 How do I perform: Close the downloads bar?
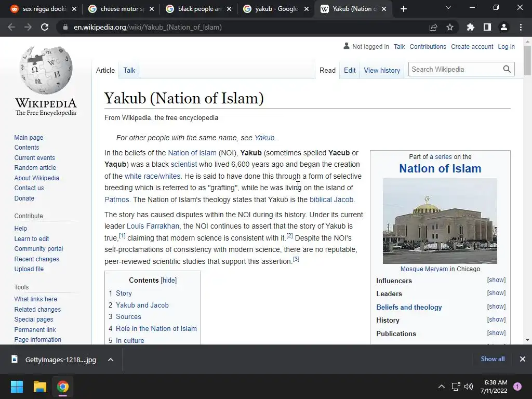click(x=523, y=359)
